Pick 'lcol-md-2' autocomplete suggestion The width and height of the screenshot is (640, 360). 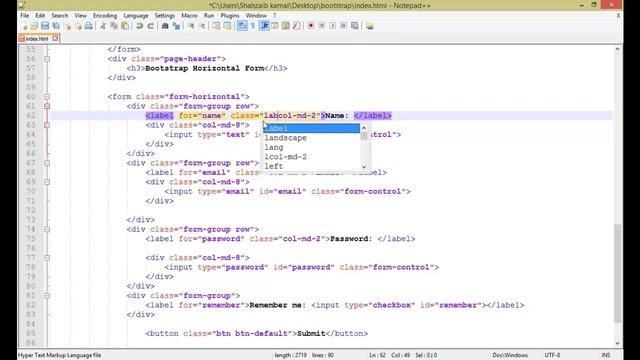(311, 157)
